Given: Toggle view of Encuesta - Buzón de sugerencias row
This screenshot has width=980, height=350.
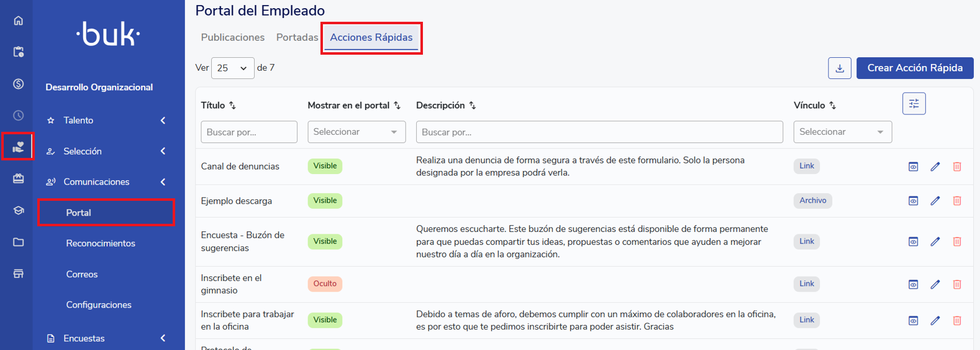Looking at the screenshot, I should pos(913,242).
